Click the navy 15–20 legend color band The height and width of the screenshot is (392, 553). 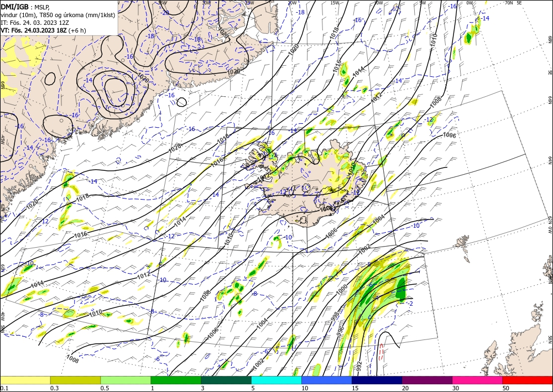tap(377, 380)
